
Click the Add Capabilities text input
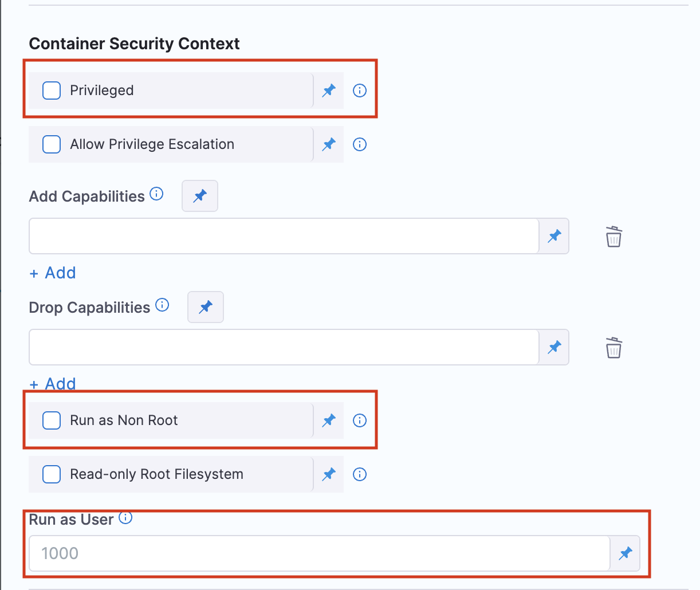point(284,236)
